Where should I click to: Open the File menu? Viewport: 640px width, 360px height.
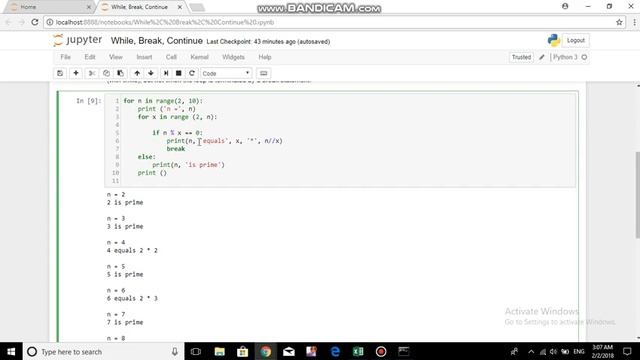point(65,57)
